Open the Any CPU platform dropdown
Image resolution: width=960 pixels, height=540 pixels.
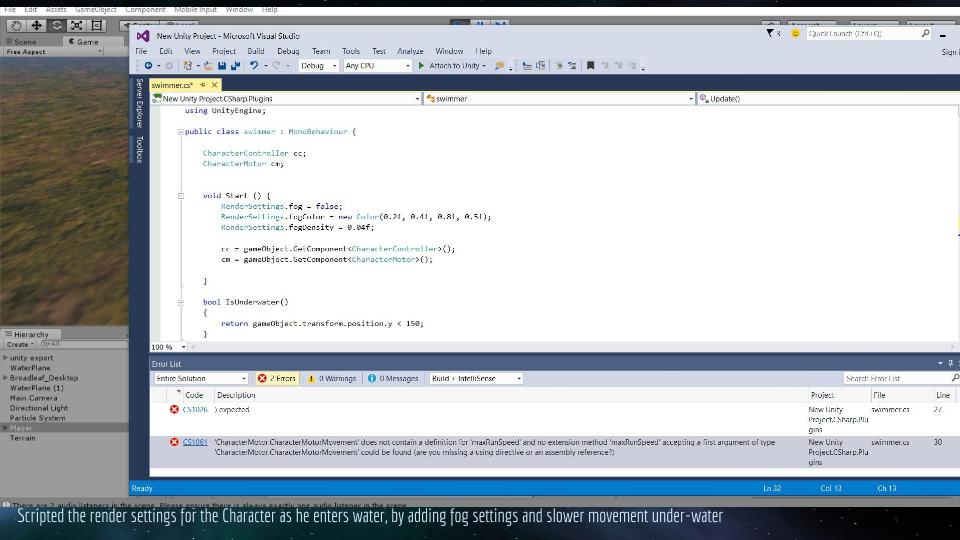coord(376,66)
